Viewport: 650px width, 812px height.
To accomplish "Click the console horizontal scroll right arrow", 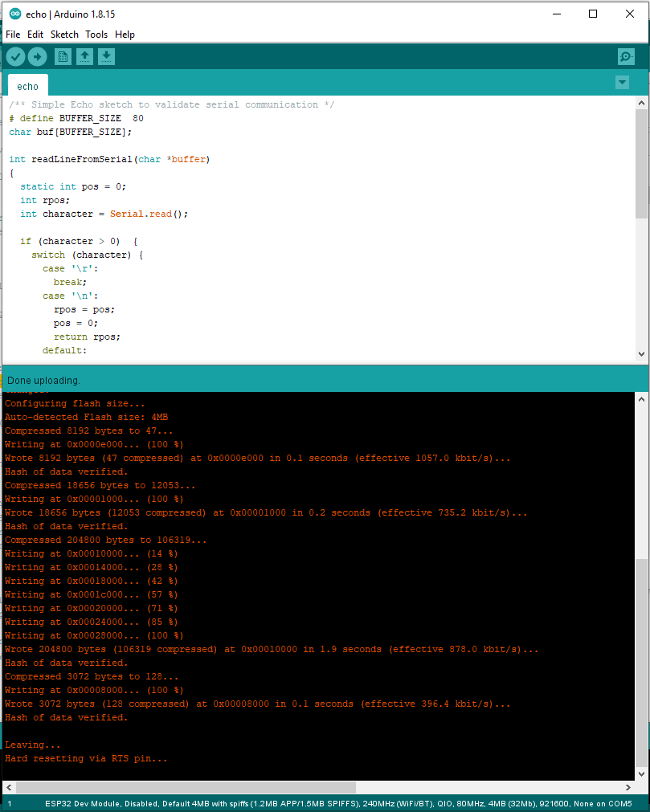I will click(x=628, y=787).
